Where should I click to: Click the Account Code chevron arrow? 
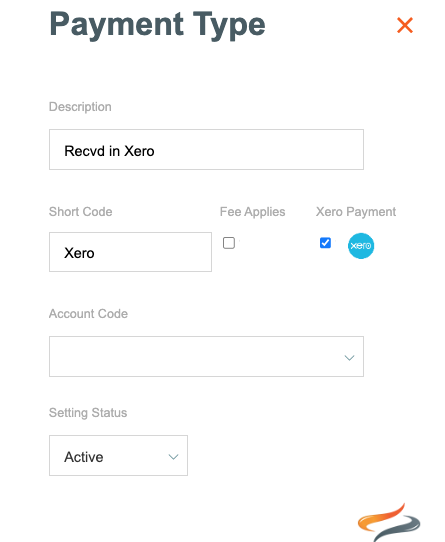349,358
